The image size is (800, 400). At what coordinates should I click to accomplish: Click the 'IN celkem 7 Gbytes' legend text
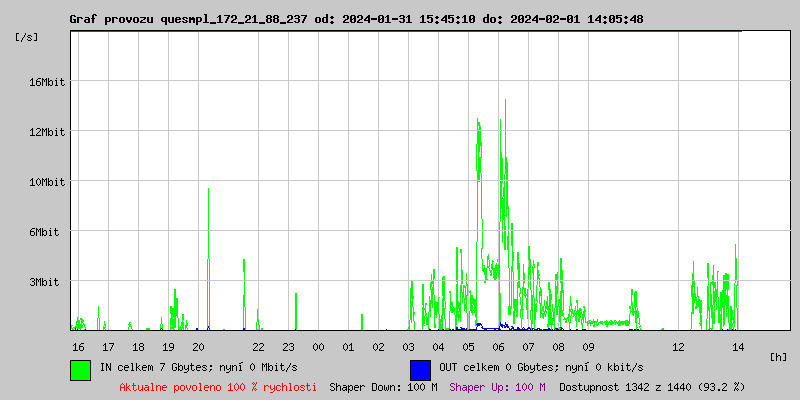coord(197,368)
